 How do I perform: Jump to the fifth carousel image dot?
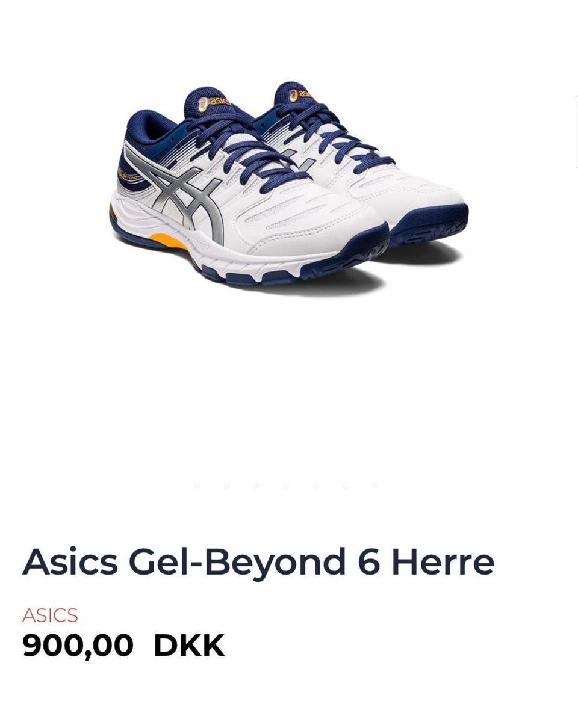[x=315, y=486]
